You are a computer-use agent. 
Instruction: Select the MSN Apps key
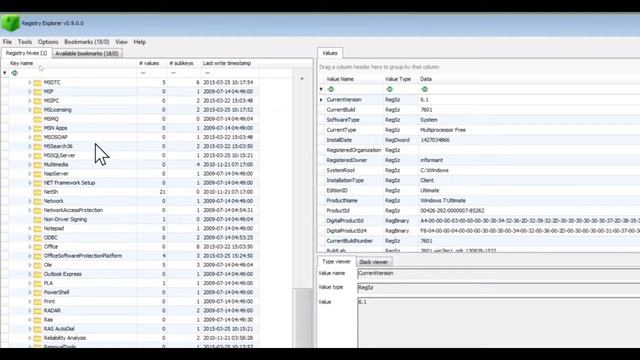pyautogui.click(x=56, y=128)
